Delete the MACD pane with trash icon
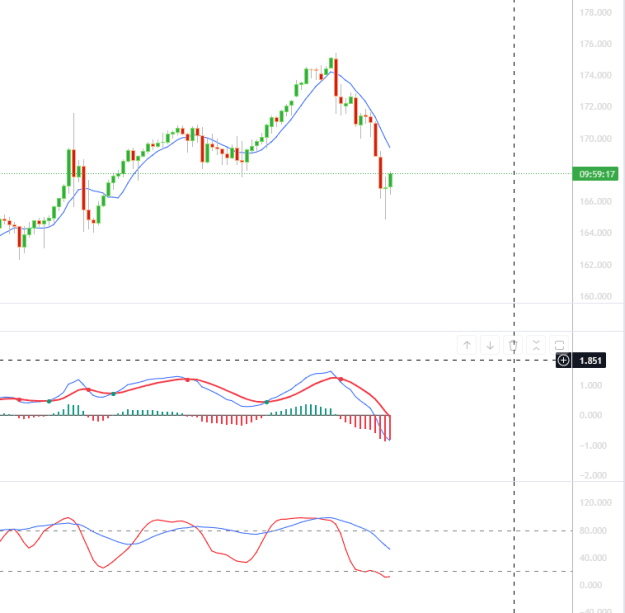Image resolution: width=625 pixels, height=613 pixels. 513,345
